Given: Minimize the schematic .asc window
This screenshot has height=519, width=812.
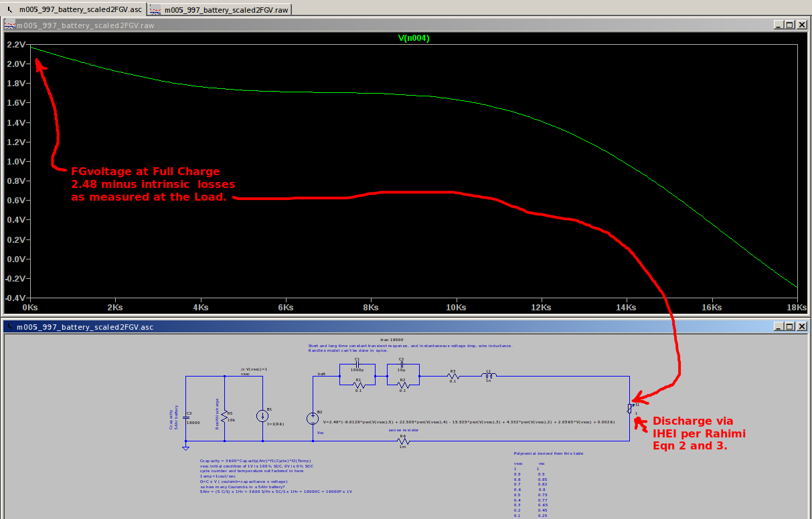Looking at the screenshot, I should point(779,326).
